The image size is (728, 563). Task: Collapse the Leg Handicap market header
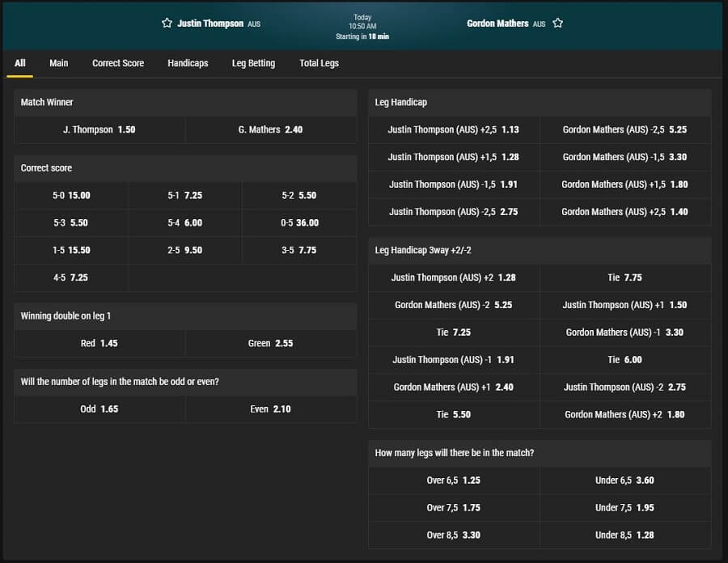(540, 103)
